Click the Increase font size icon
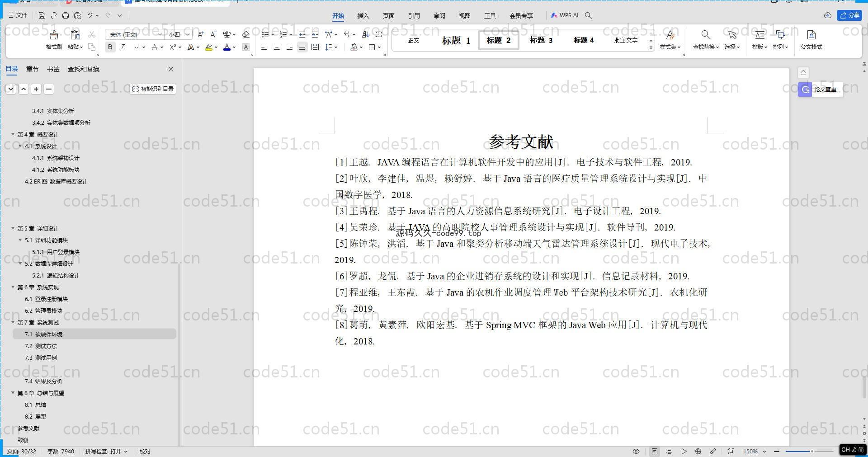 tap(201, 34)
